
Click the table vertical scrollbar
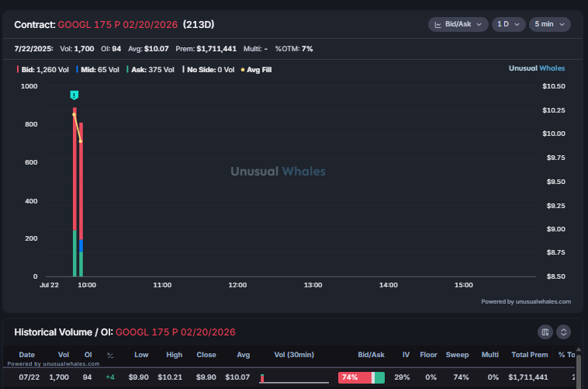pyautogui.click(x=579, y=368)
